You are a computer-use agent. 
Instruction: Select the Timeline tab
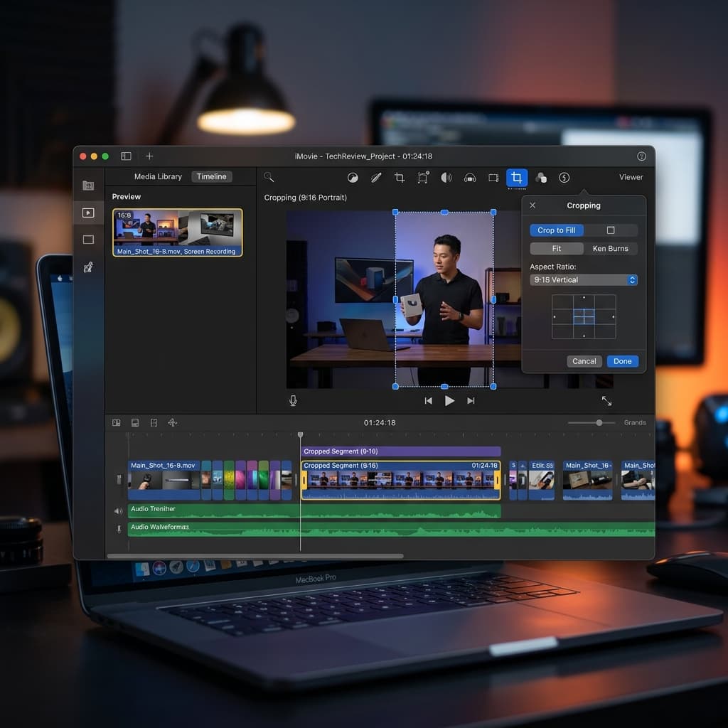pos(211,176)
